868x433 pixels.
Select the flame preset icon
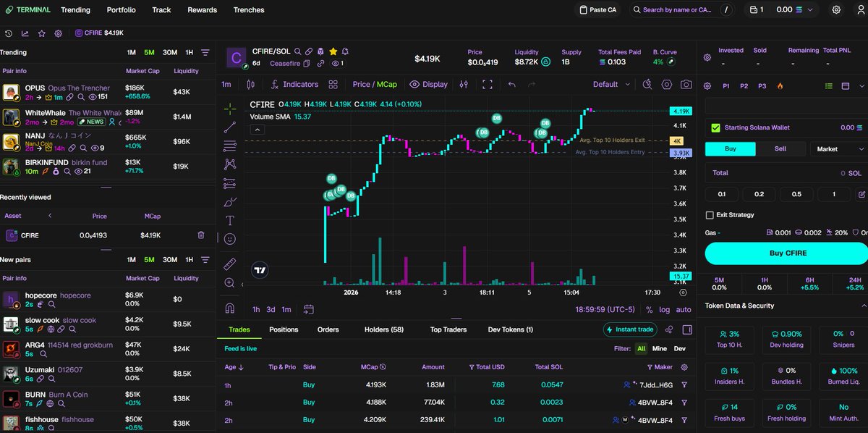(780, 85)
